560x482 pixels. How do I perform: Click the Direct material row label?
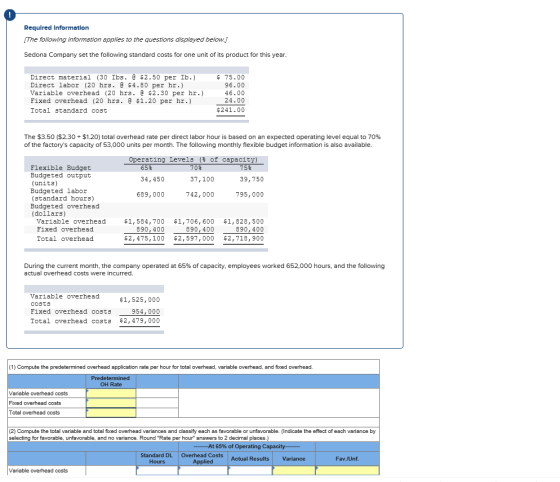(x=113, y=77)
